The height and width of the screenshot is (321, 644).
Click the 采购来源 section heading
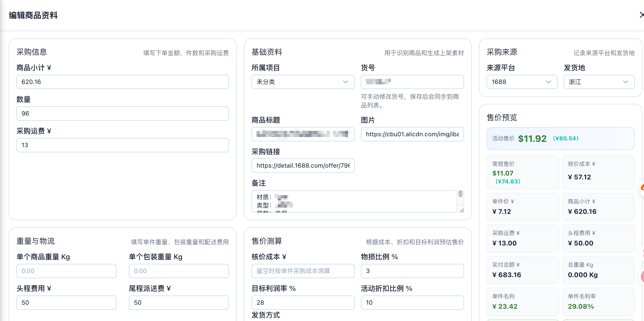coord(502,52)
